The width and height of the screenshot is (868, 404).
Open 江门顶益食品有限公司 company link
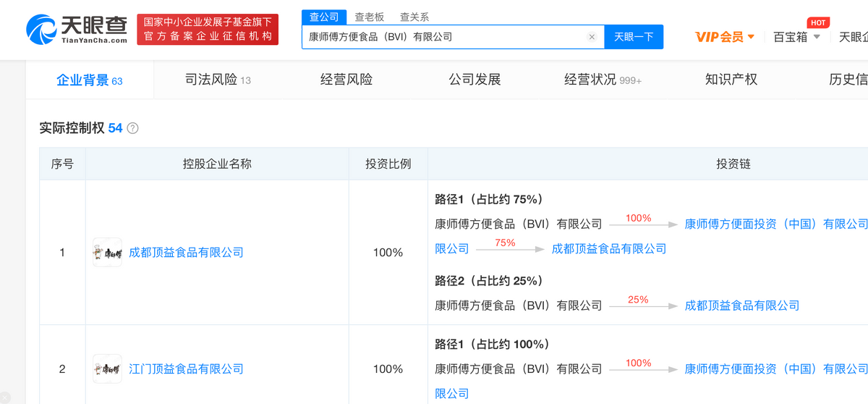[186, 369]
